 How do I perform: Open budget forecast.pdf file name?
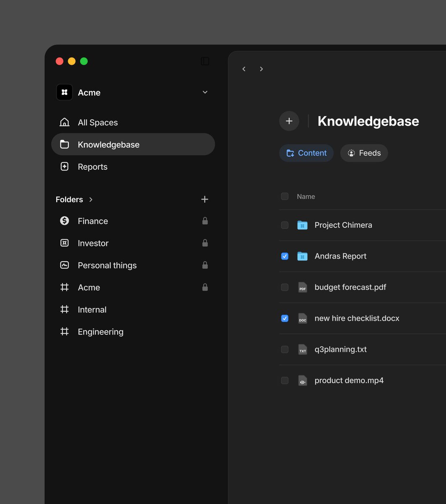click(350, 287)
